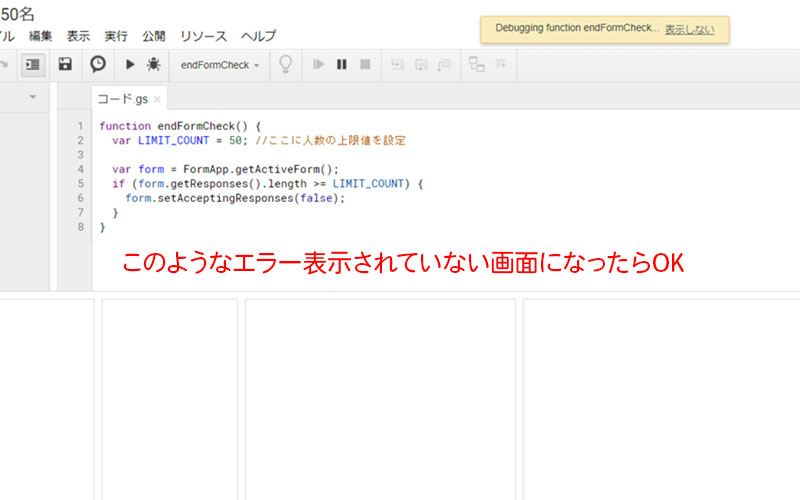Click FormApp.getActiveForm() on line 4
The image size is (800, 500).
261,169
